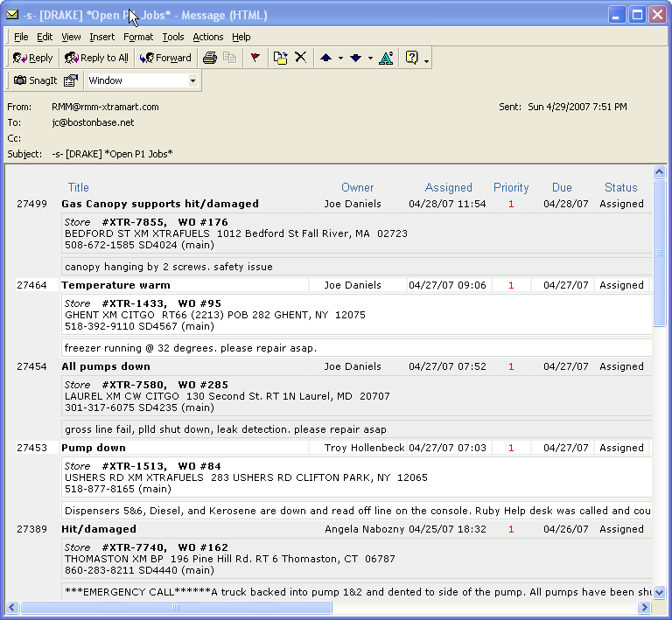Open the Help menu
The height and width of the screenshot is (620, 672).
click(x=241, y=37)
